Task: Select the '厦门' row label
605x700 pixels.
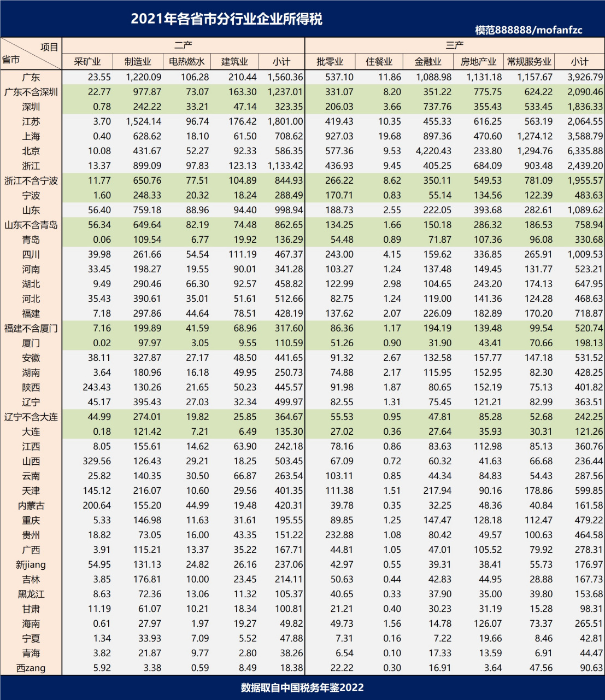Action: (x=31, y=343)
